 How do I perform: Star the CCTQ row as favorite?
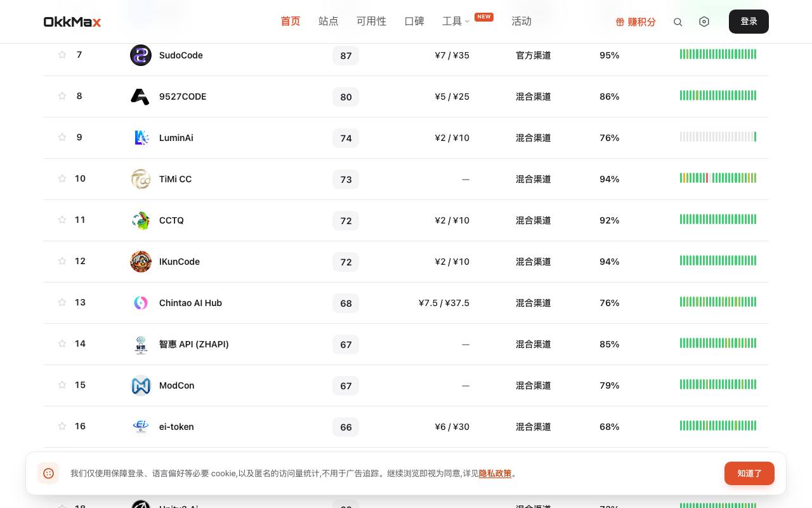coord(62,220)
